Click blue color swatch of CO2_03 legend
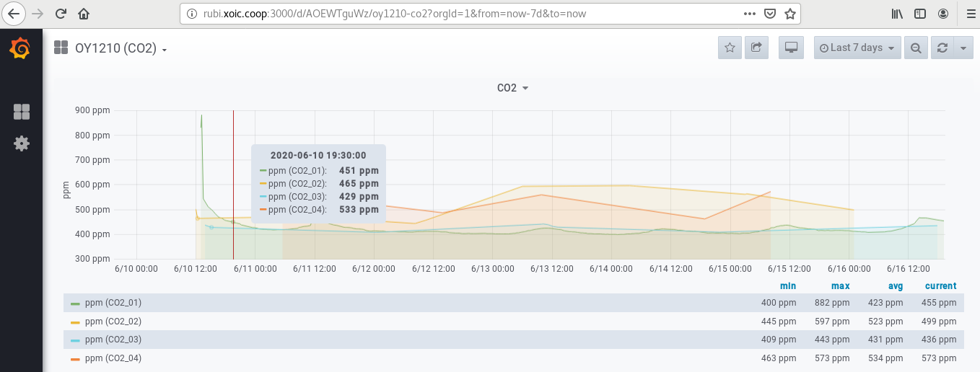 point(75,340)
